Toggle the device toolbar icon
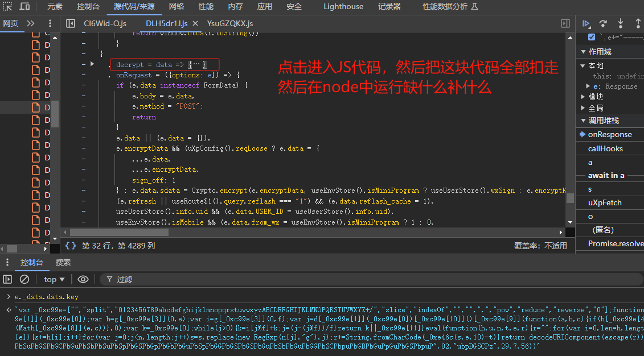 (x=24, y=7)
